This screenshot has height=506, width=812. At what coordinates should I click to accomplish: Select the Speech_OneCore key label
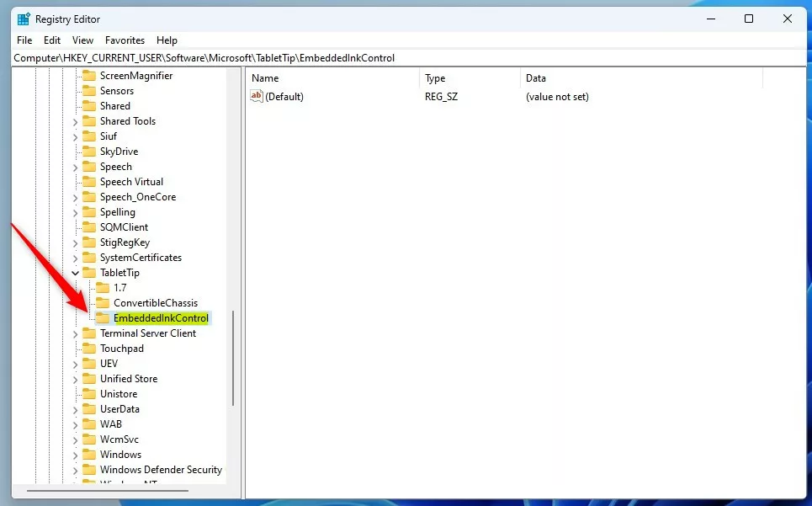pyautogui.click(x=138, y=197)
